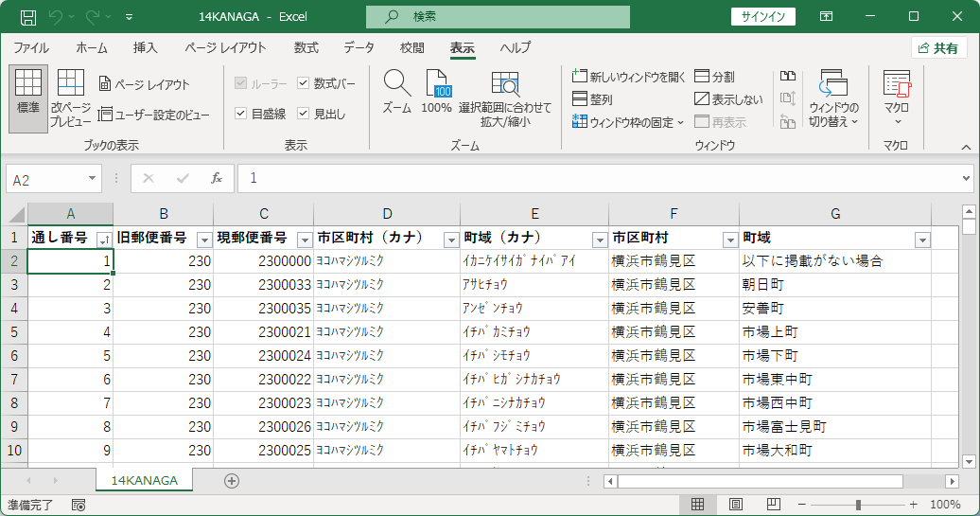The height and width of the screenshot is (516, 980).
Task: Open the 校閲 tab
Action: click(x=411, y=47)
